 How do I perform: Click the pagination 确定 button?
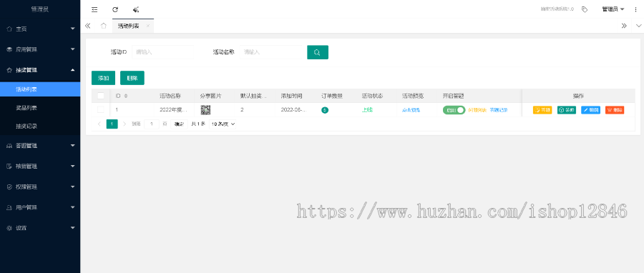pos(179,124)
